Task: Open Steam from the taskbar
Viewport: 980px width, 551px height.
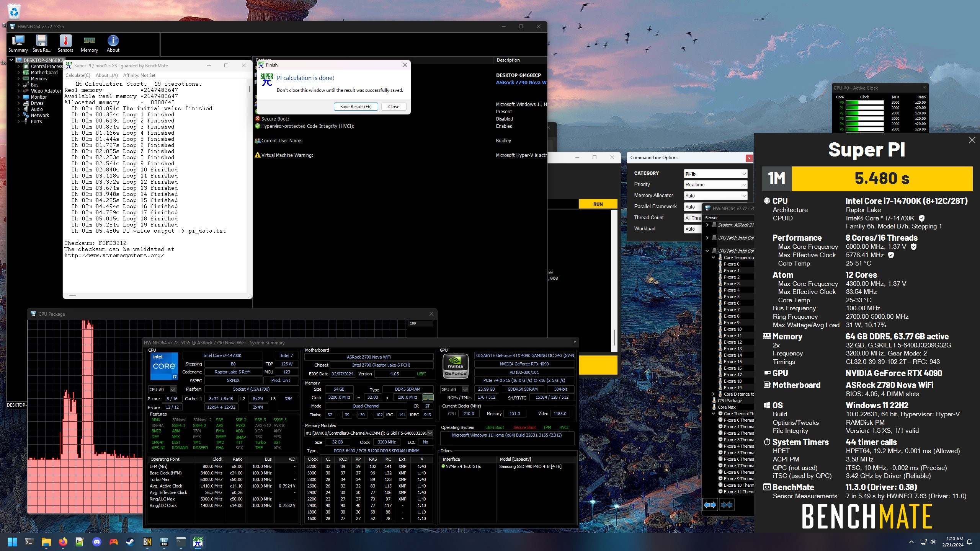Action: (x=130, y=542)
